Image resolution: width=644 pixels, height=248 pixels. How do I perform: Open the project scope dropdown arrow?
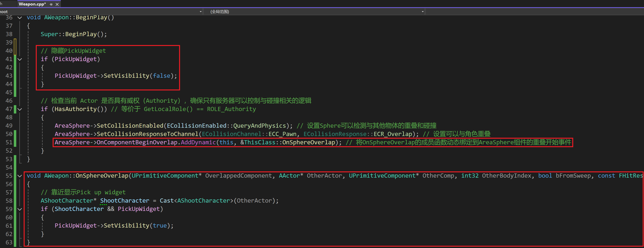(200, 12)
